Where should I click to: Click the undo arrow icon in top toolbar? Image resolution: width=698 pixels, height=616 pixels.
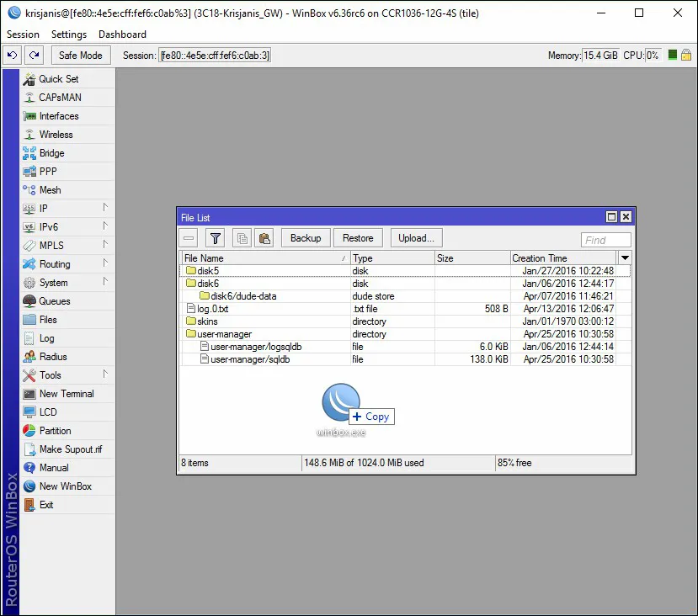pos(12,56)
